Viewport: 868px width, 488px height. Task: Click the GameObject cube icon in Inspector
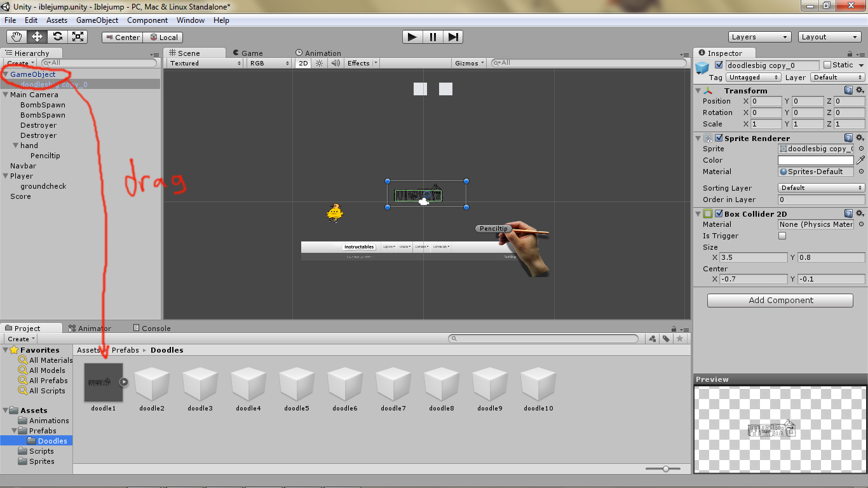(x=702, y=68)
